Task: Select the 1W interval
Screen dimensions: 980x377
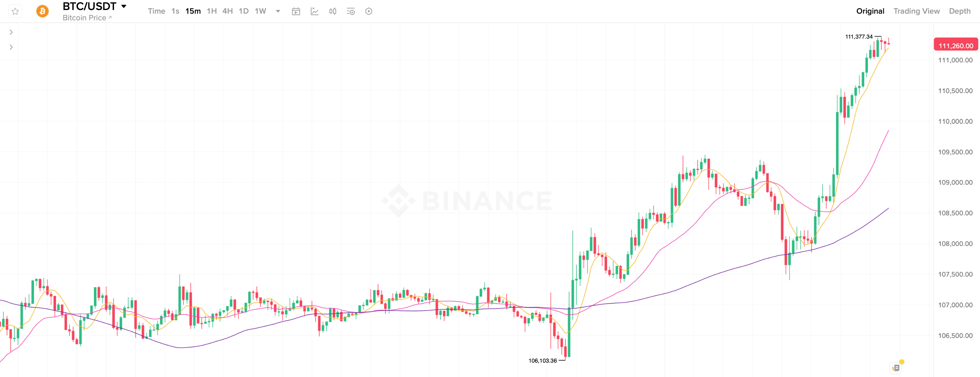Action: (260, 11)
